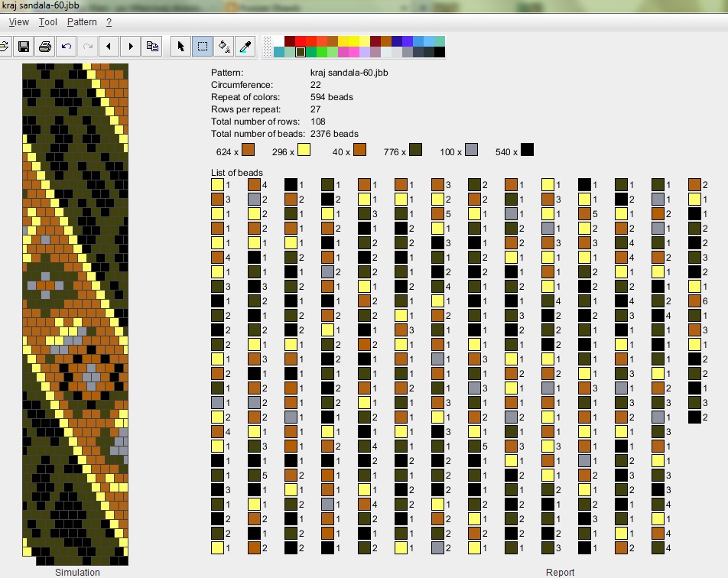Open the folder icon at toolbar start
Image resolution: width=728 pixels, height=578 pixels.
(x=4, y=47)
